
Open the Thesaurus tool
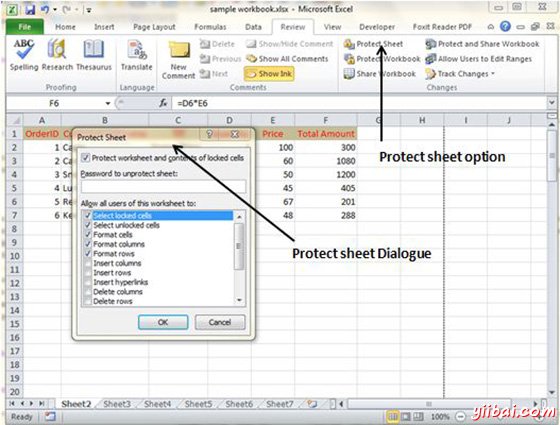coord(94,54)
